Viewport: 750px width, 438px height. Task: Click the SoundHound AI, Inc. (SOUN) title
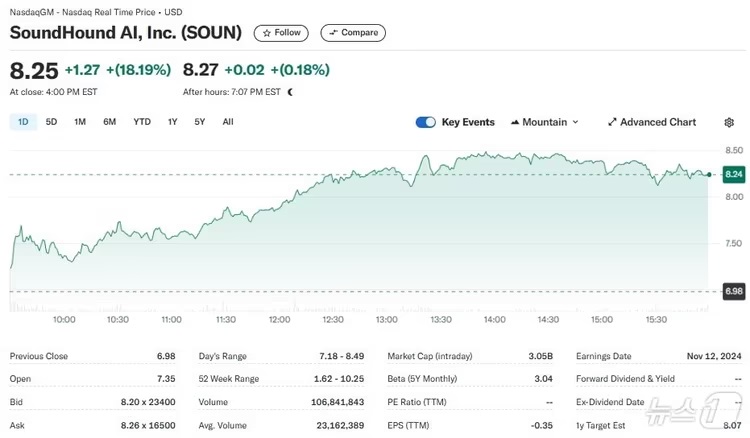click(x=126, y=33)
